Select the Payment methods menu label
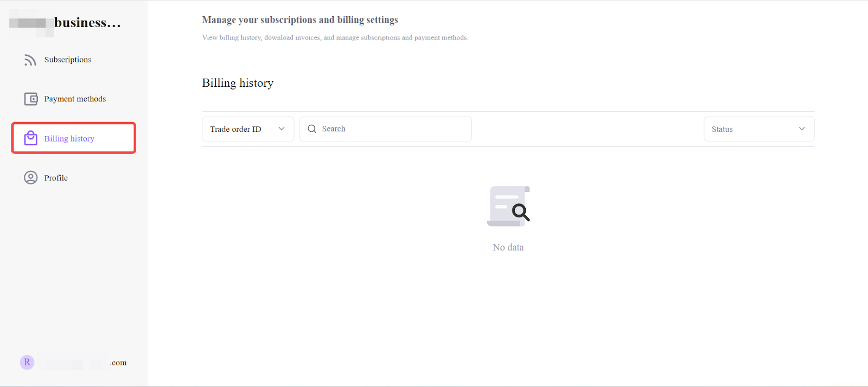The width and height of the screenshot is (868, 387). point(75,99)
